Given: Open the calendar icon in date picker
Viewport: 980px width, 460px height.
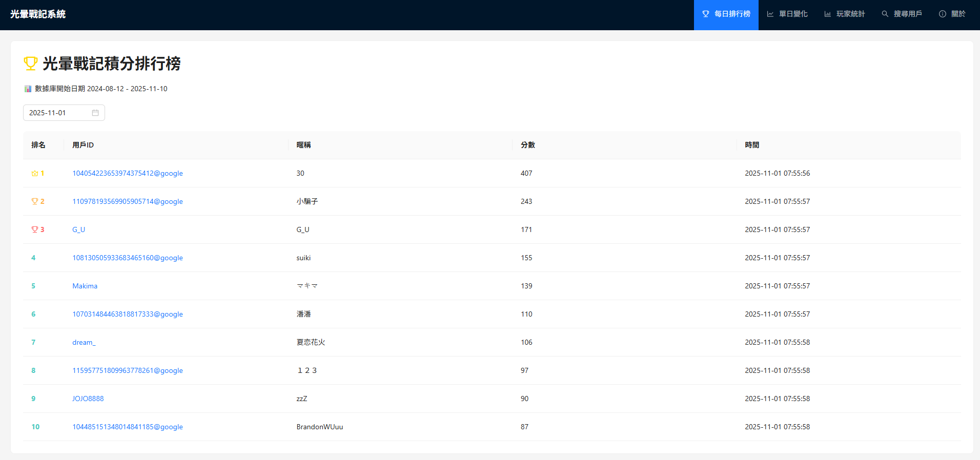Looking at the screenshot, I should point(95,113).
